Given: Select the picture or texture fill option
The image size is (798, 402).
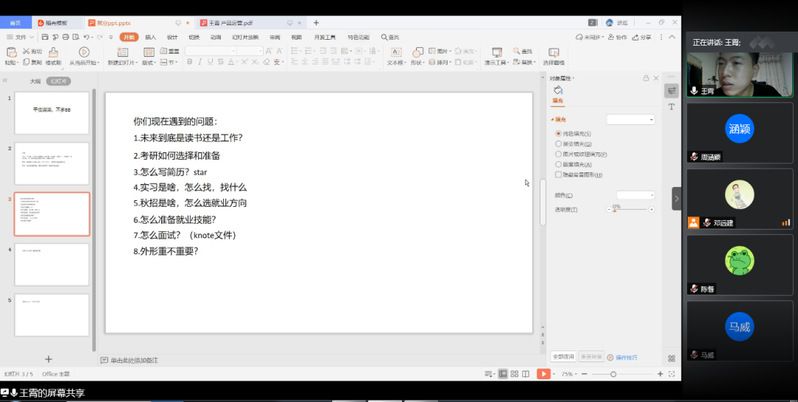Looking at the screenshot, I should coord(558,154).
